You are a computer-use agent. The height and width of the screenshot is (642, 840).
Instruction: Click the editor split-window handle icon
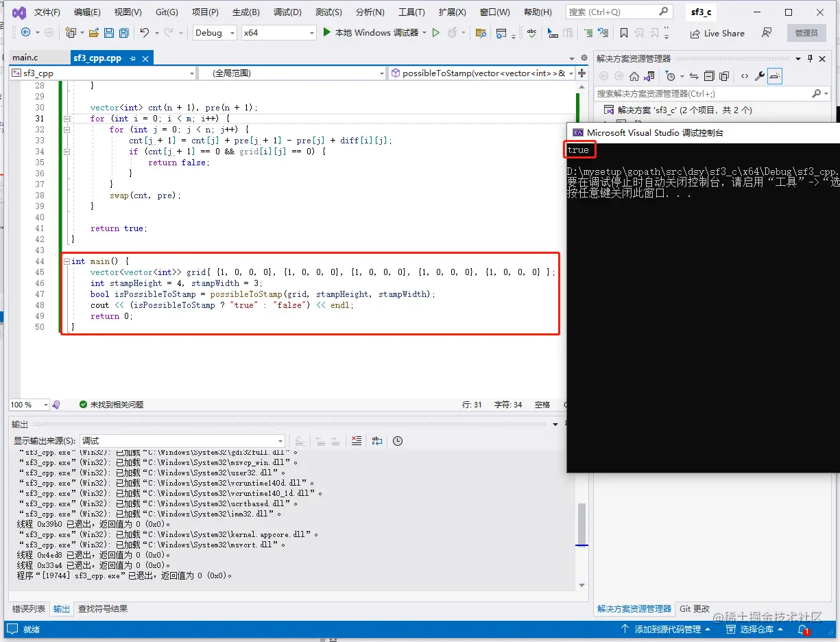(x=581, y=73)
